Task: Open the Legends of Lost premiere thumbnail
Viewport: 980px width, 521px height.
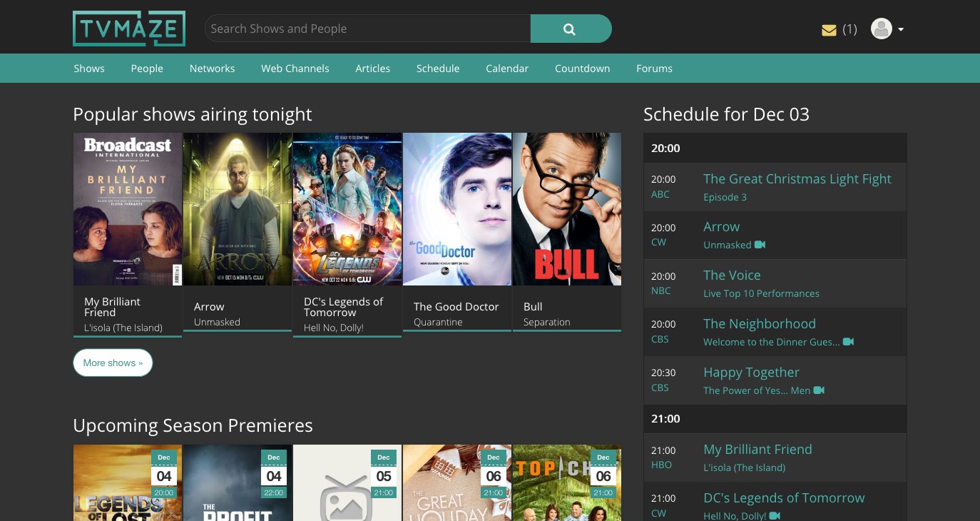Action: click(x=128, y=483)
